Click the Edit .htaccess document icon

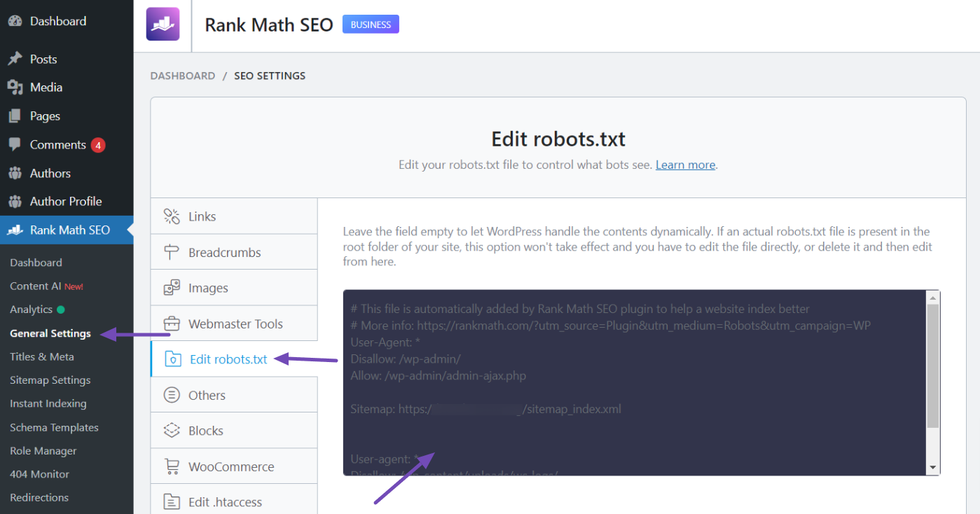click(x=172, y=502)
